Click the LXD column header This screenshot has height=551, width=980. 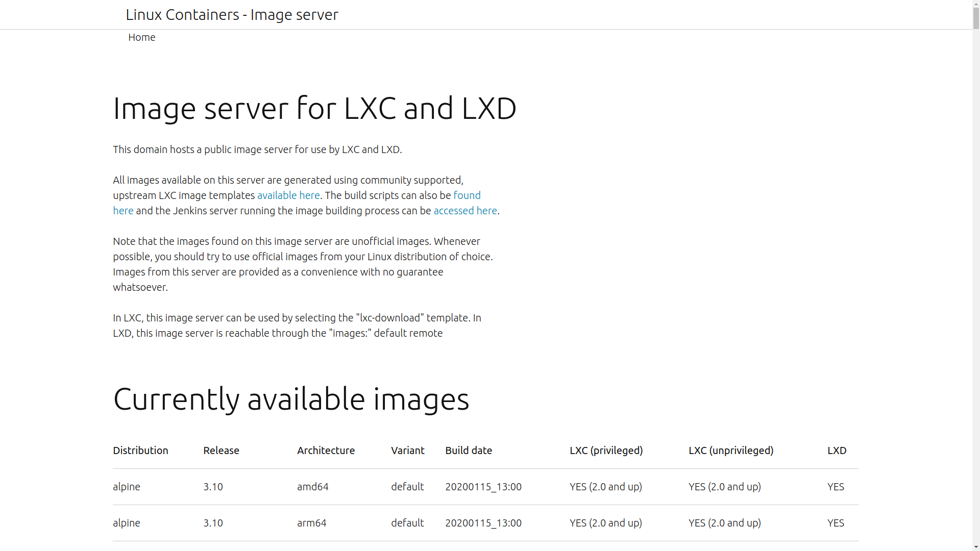click(x=837, y=450)
